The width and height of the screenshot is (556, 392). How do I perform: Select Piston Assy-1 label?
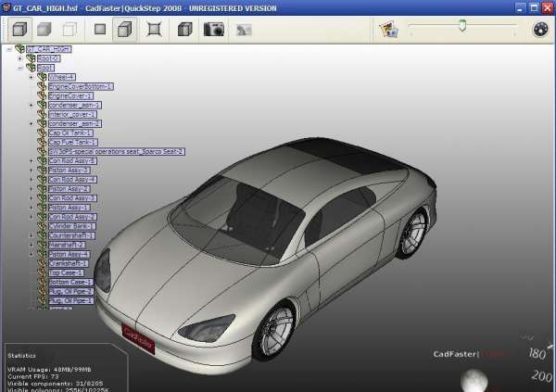click(x=69, y=208)
